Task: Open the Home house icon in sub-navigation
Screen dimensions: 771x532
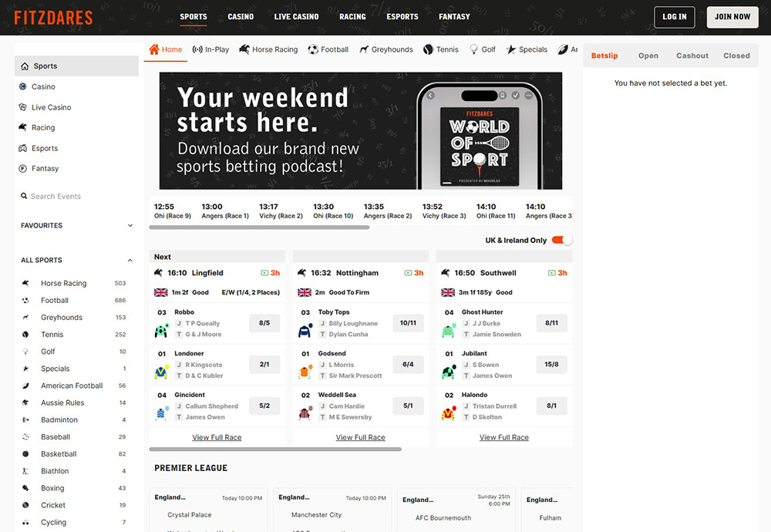Action: [154, 49]
